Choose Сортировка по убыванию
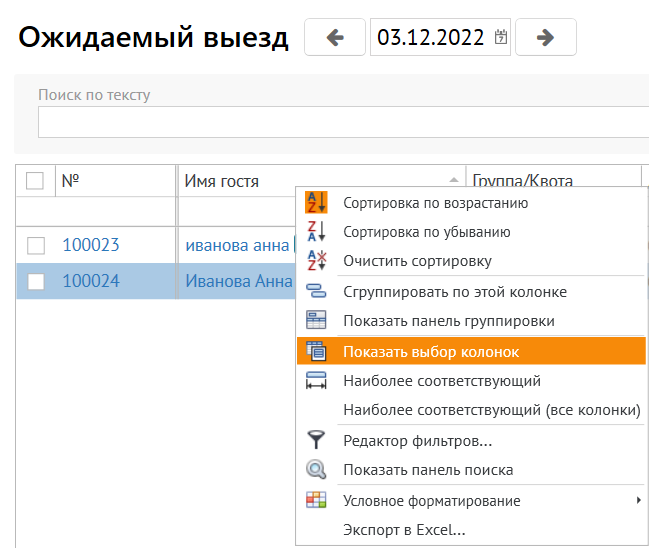This screenshot has height=548, width=649. 471,232
